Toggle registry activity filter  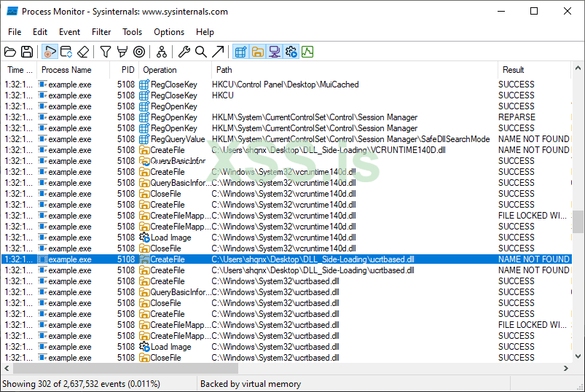click(240, 52)
